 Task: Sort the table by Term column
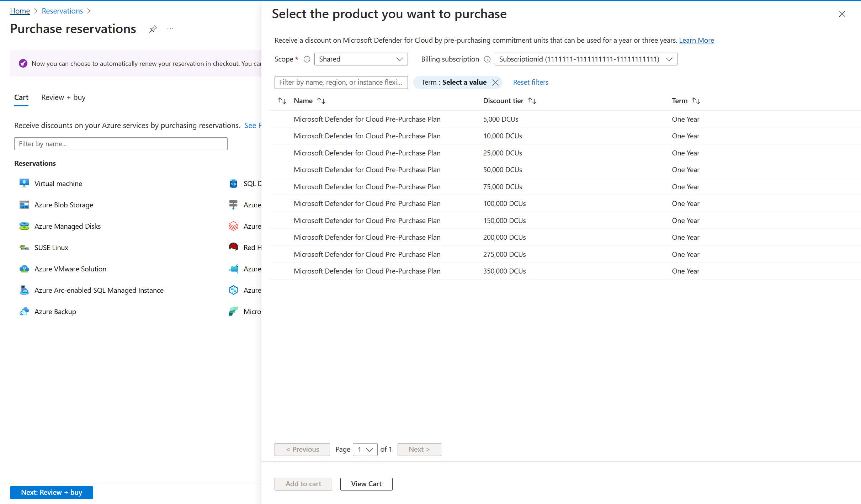(696, 101)
